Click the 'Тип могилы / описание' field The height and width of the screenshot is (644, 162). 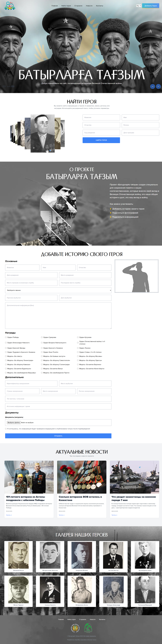[x=58, y=399]
